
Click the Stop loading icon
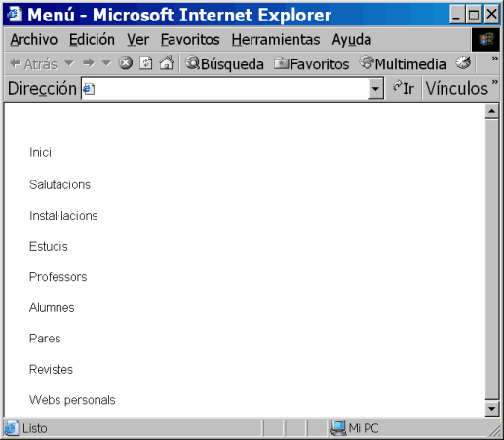[126, 63]
